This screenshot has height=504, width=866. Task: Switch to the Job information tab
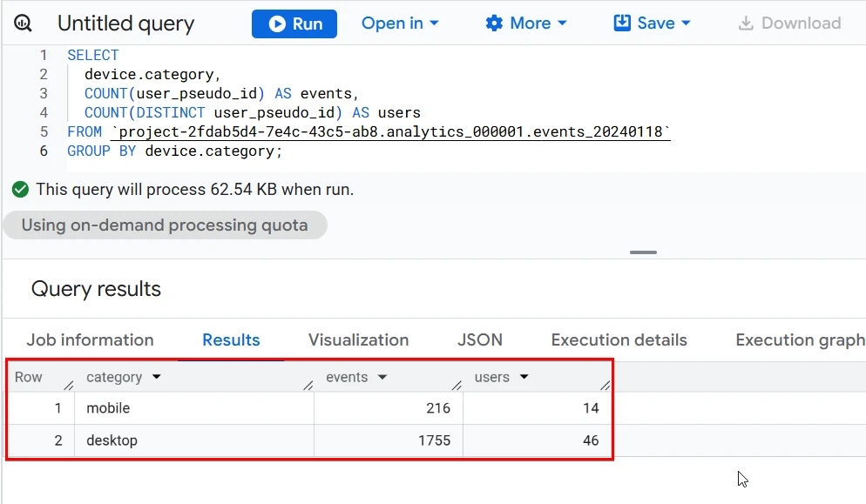[x=90, y=340]
